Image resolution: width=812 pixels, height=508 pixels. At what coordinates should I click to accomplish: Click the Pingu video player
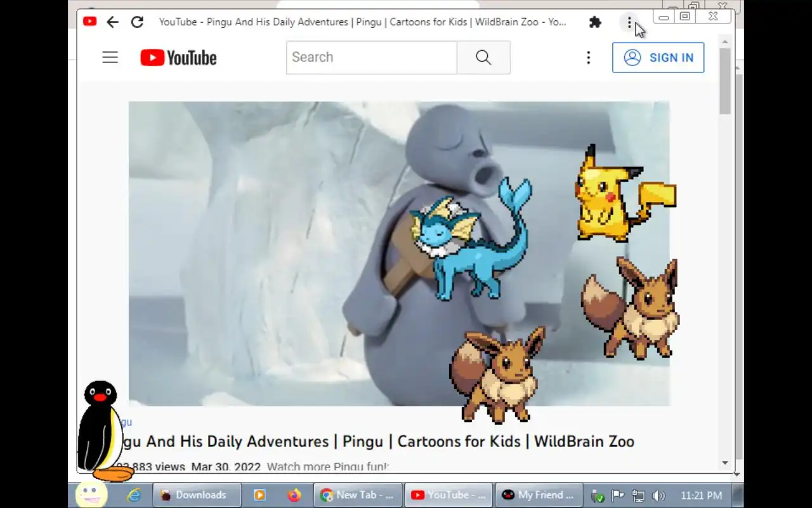398,253
